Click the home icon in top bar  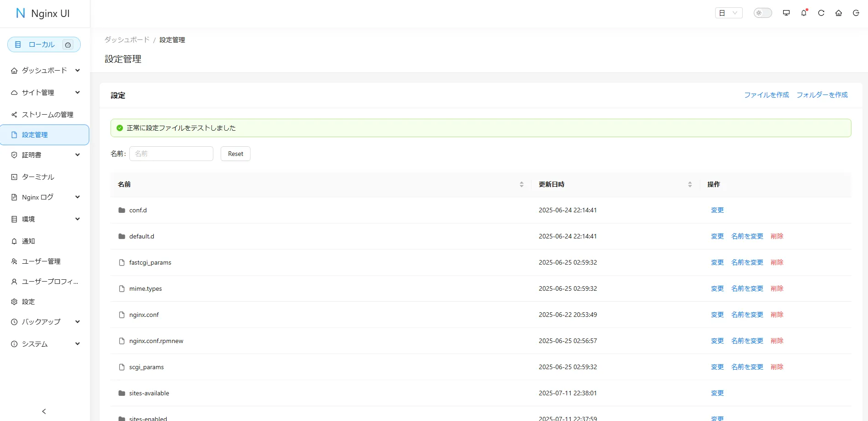click(839, 13)
